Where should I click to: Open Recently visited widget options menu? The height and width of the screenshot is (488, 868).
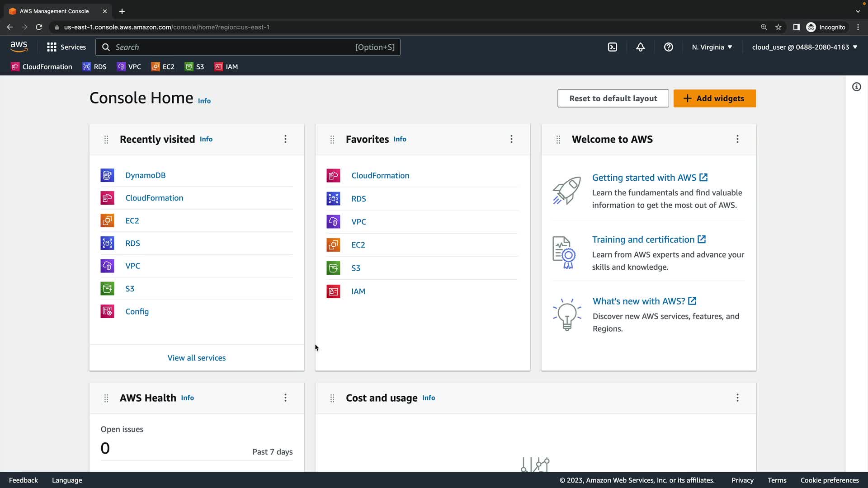pos(285,139)
